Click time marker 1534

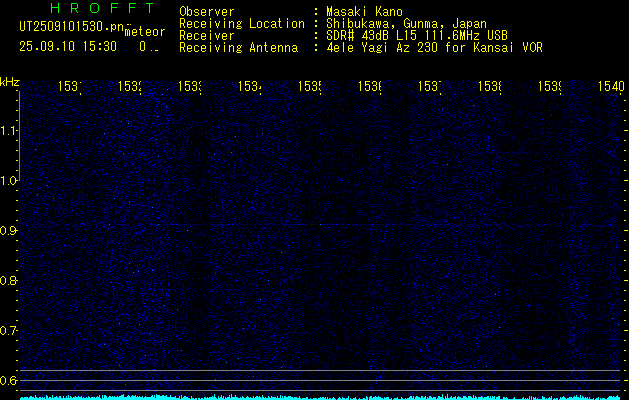tap(250, 86)
